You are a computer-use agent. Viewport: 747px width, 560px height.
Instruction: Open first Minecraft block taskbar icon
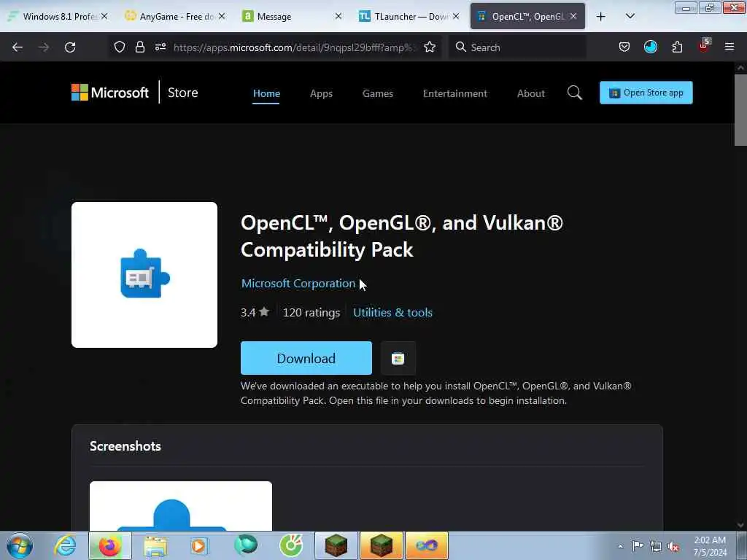coord(336,545)
